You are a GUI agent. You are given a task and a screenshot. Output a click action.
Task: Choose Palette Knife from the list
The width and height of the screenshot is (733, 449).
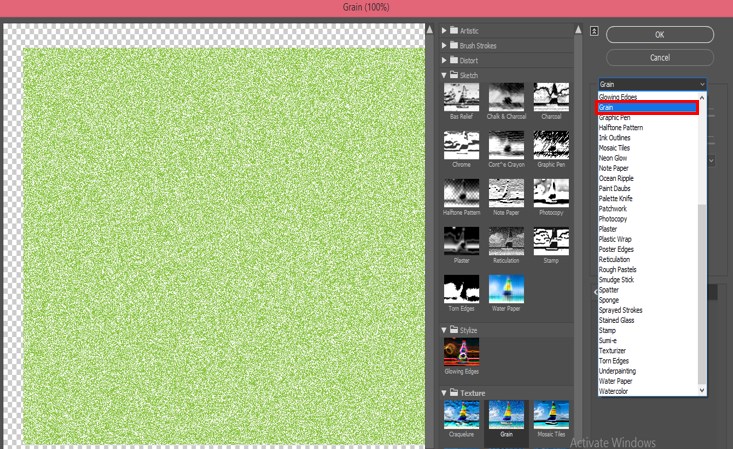[x=615, y=198]
